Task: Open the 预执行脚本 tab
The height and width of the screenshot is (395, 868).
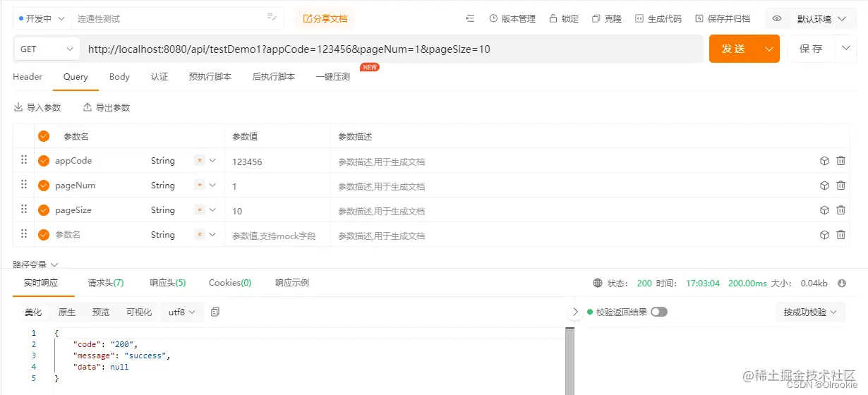Action: 210,77
